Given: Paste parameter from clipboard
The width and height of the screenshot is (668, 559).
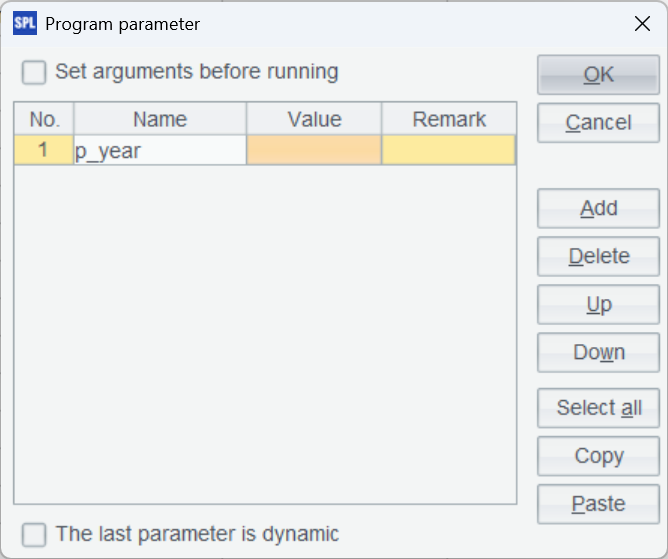Looking at the screenshot, I should pos(598,504).
